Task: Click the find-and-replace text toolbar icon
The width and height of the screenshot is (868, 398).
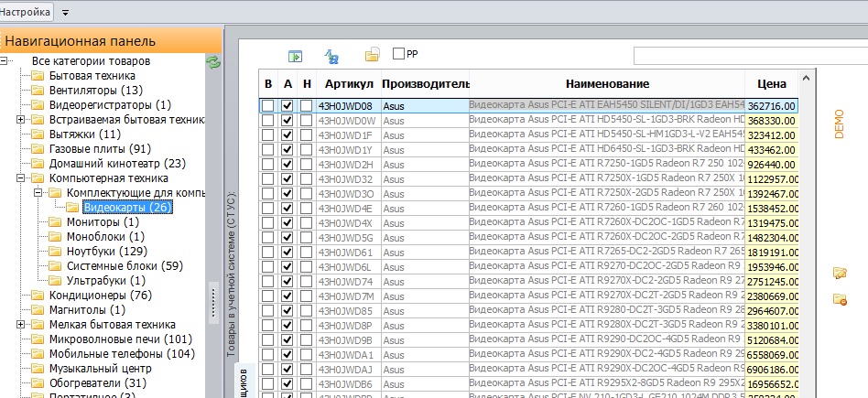Action: [331, 56]
